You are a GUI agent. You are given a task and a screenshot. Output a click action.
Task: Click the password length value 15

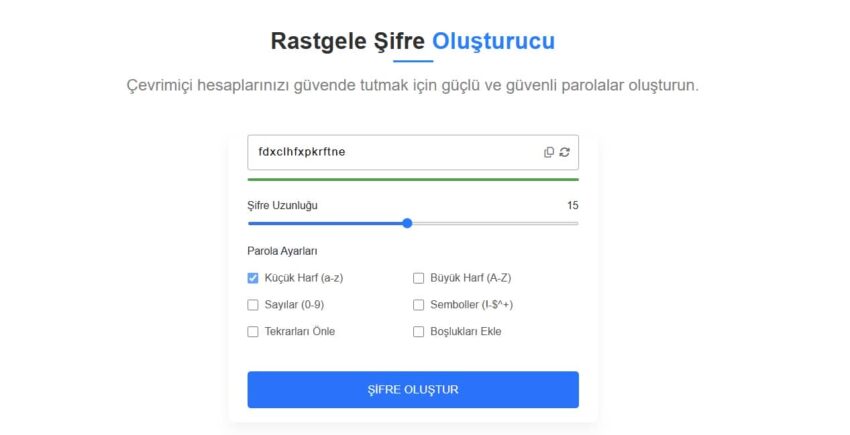[x=572, y=205]
